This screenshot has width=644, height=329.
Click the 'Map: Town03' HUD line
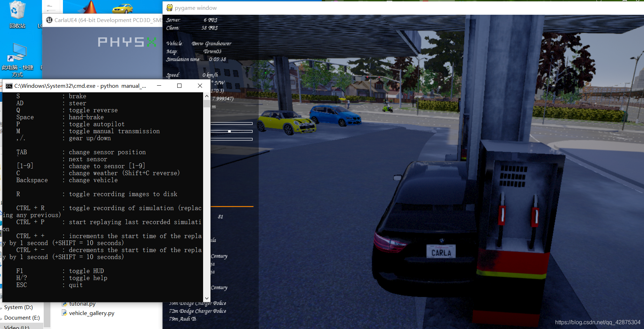point(194,51)
